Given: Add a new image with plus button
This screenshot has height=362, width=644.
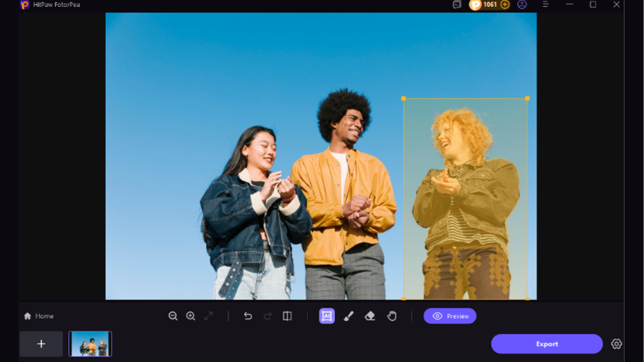Looking at the screenshot, I should pyautogui.click(x=41, y=344).
